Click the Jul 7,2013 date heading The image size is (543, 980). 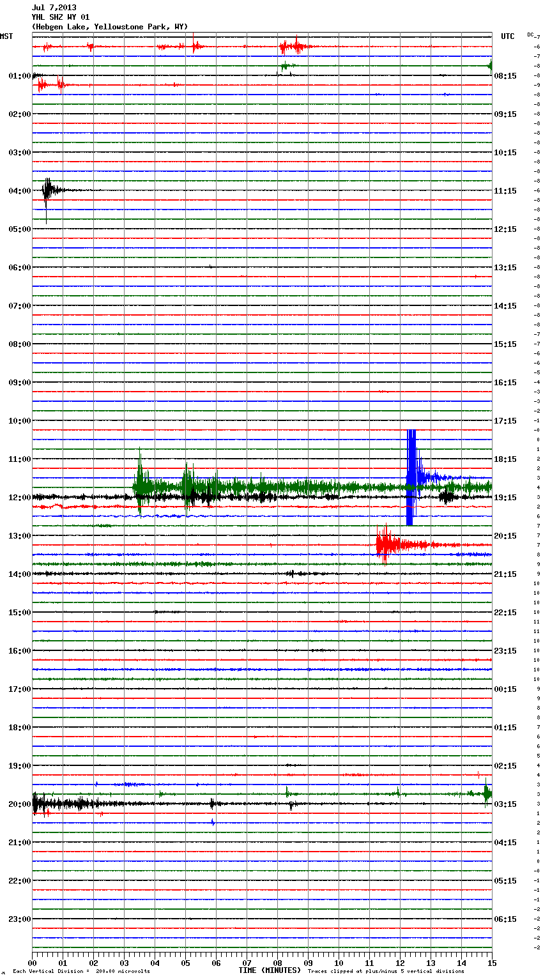pos(54,8)
